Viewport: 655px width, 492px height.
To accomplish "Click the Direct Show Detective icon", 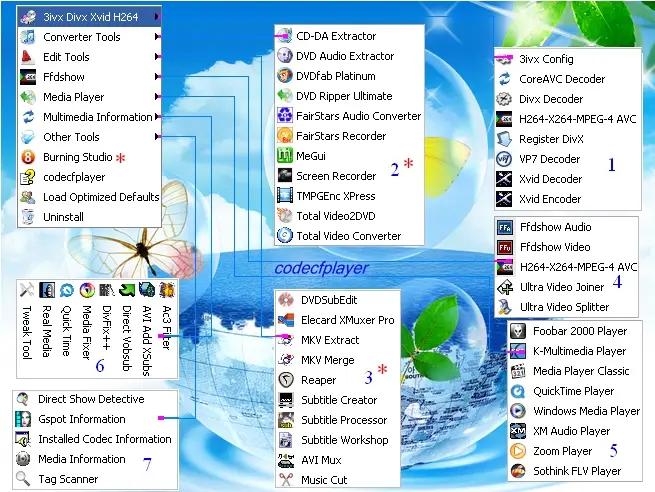I will click(x=23, y=399).
